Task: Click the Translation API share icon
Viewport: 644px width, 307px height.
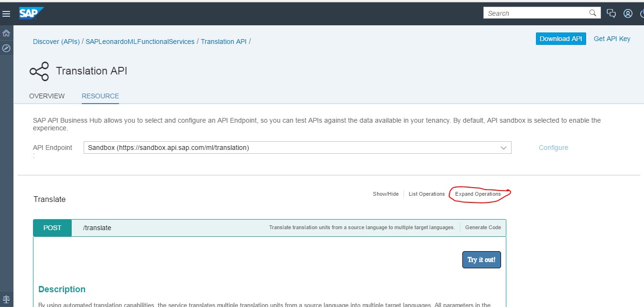Action: click(x=40, y=71)
